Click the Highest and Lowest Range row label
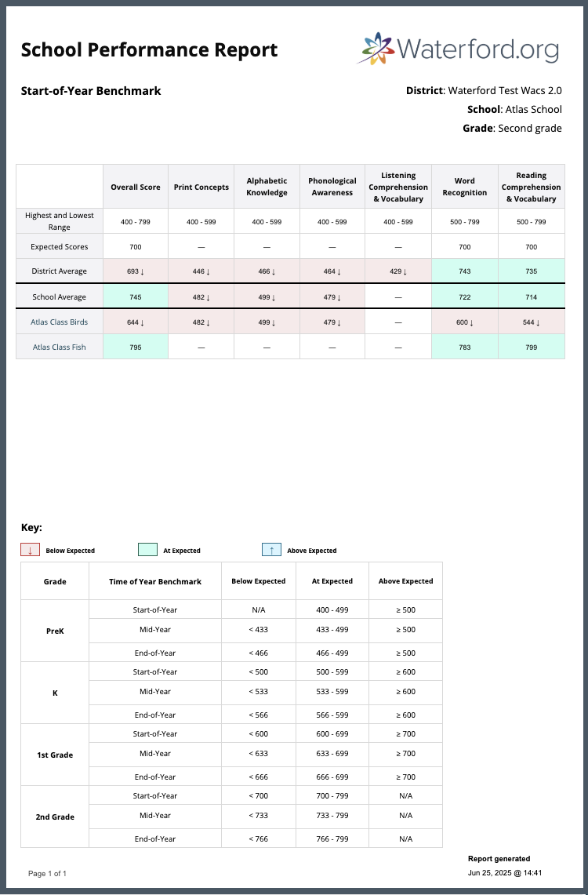Image resolution: width=588 pixels, height=895 pixels. [x=60, y=221]
